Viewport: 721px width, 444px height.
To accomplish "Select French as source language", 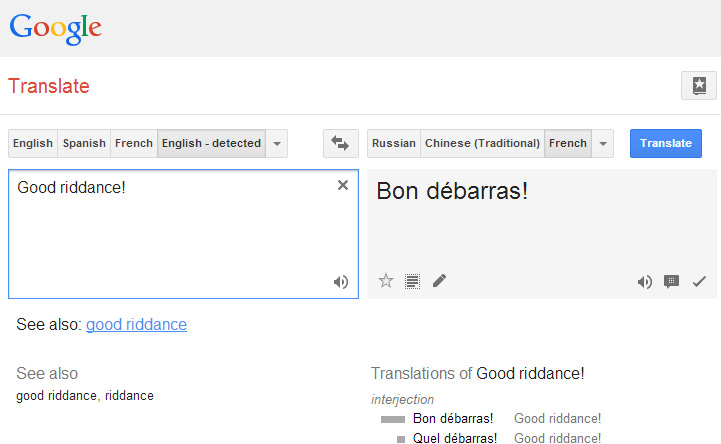I will [134, 143].
